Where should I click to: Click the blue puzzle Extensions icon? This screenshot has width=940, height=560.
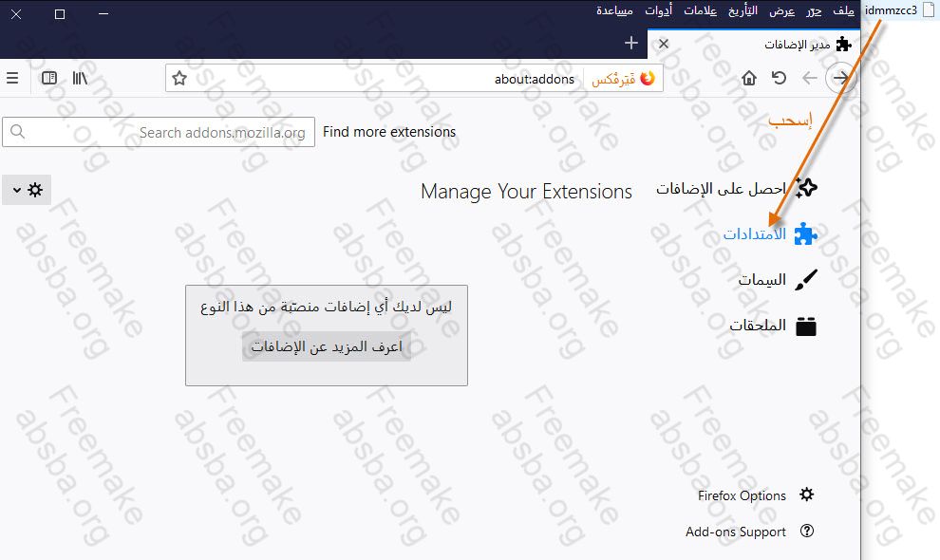[x=806, y=233]
